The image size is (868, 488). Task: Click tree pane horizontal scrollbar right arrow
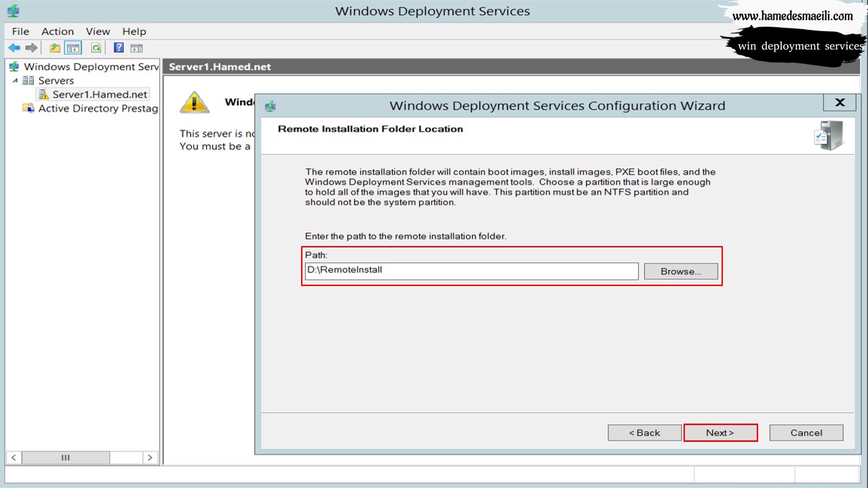[x=151, y=457]
